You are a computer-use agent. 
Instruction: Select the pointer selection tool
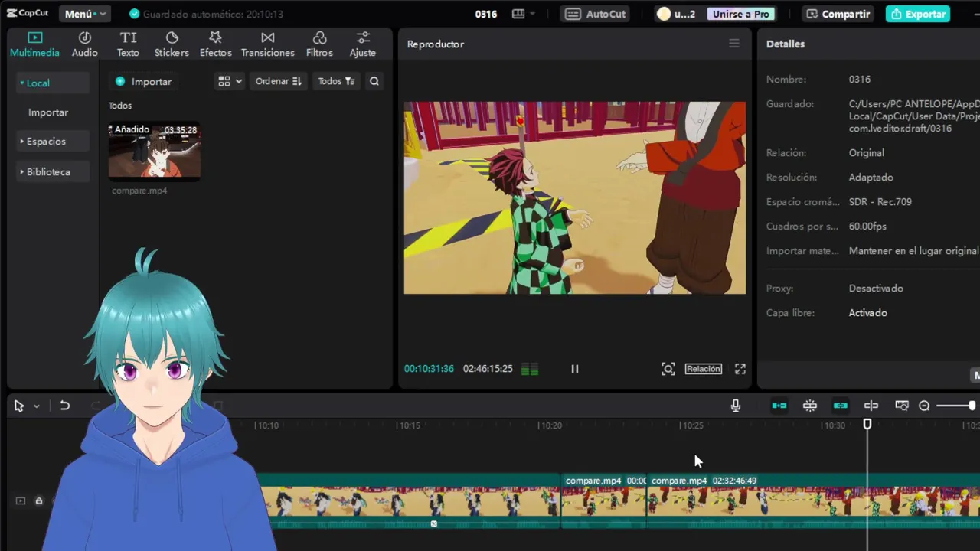click(x=19, y=406)
